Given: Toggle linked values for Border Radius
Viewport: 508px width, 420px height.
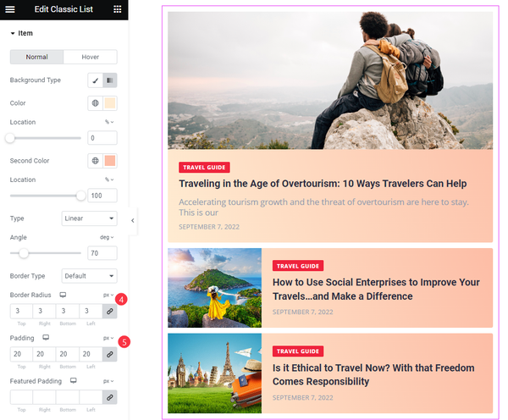Looking at the screenshot, I should [110, 311].
